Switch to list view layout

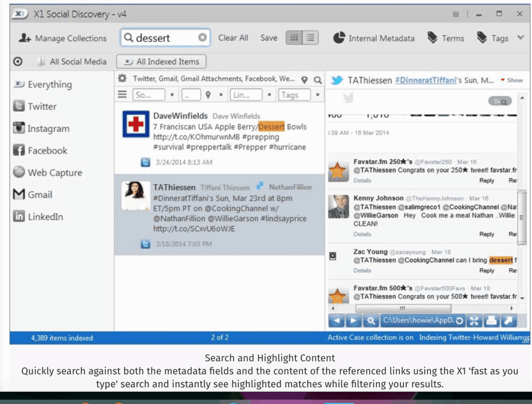(x=310, y=38)
